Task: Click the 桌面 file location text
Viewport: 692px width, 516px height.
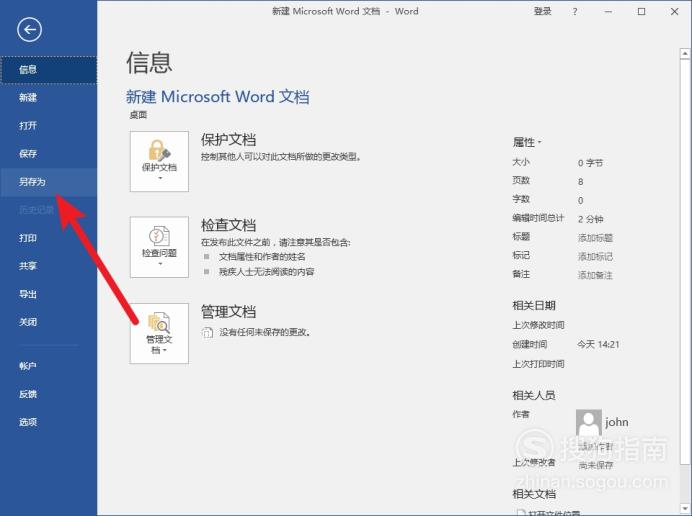Action: click(138, 115)
